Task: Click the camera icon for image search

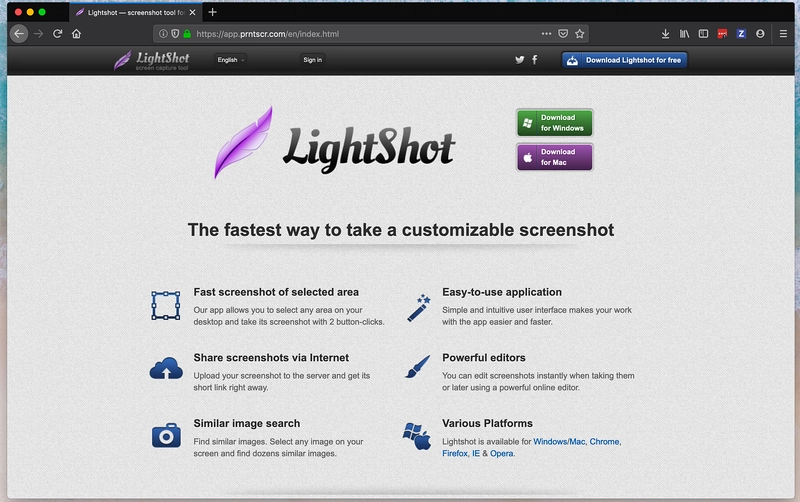Action: click(x=166, y=435)
